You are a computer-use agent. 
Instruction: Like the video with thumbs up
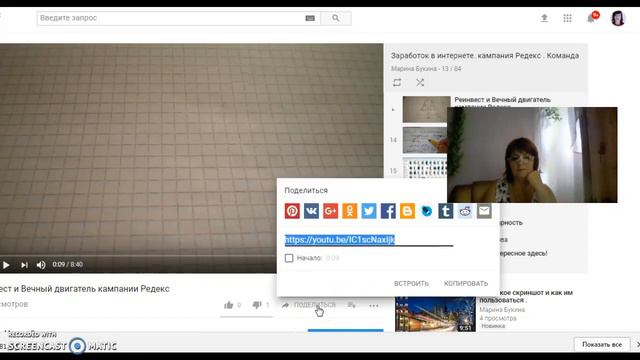tap(229, 305)
